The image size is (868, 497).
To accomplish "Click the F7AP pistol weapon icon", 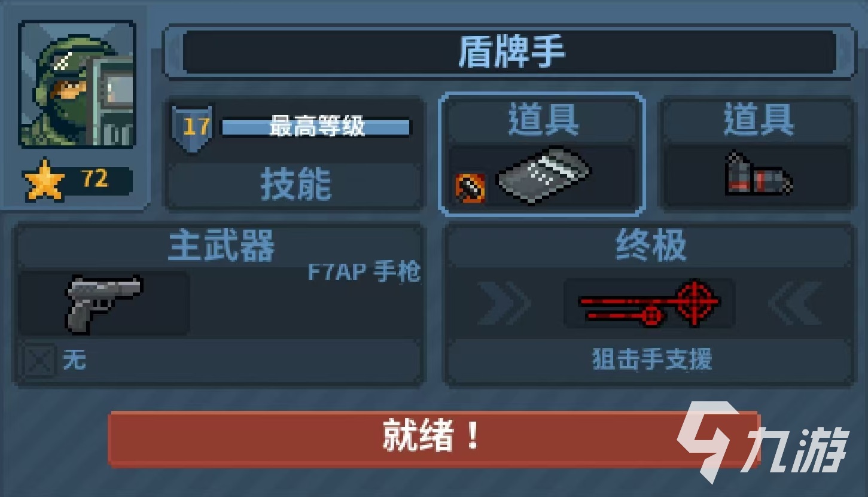I will (104, 303).
